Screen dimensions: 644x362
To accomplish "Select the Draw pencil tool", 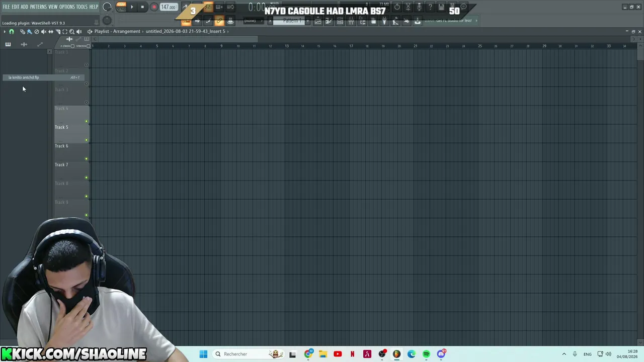I will (x=23, y=31).
